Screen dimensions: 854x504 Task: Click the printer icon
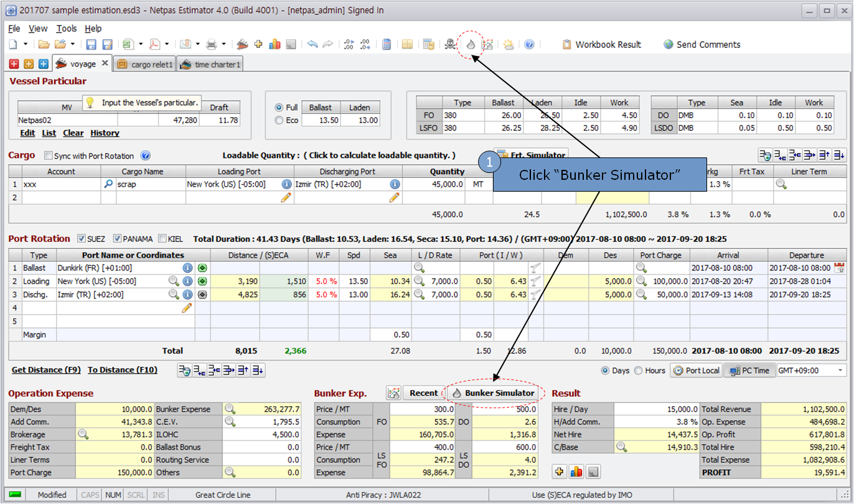212,44
